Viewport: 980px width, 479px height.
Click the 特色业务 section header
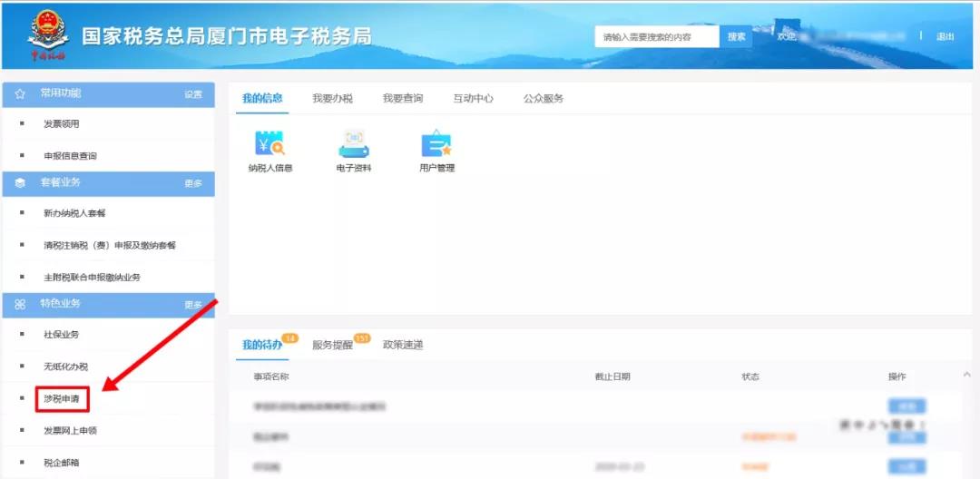pyautogui.click(x=109, y=305)
